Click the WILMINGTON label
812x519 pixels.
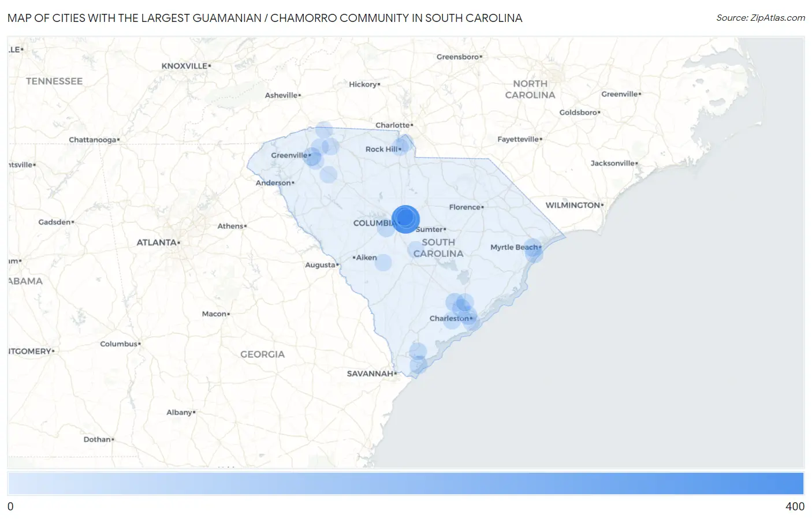point(573,205)
